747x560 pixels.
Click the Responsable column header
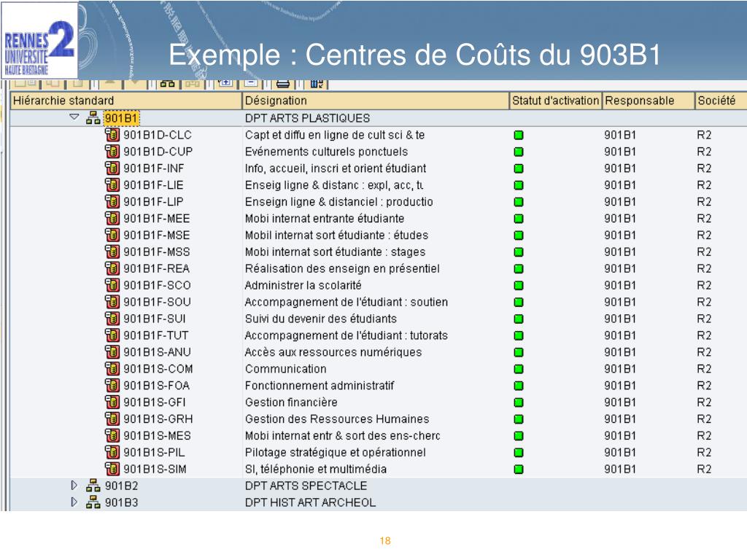(648, 101)
